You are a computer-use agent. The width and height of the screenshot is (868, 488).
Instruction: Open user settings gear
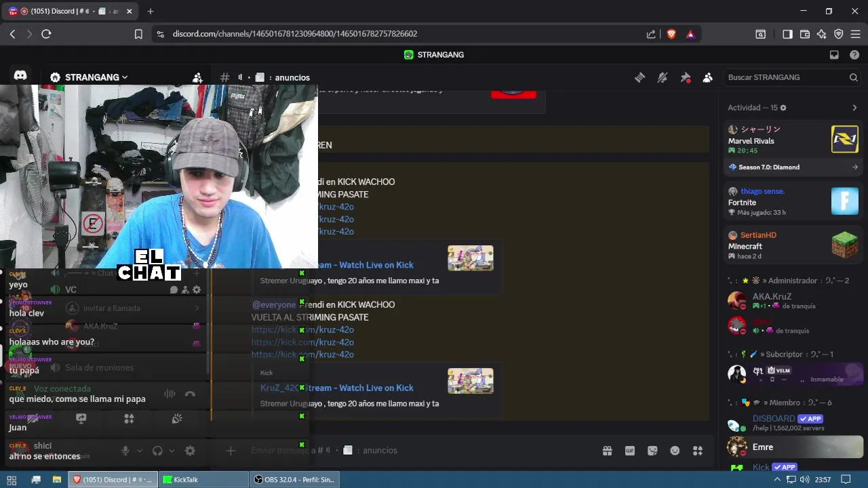click(x=190, y=451)
